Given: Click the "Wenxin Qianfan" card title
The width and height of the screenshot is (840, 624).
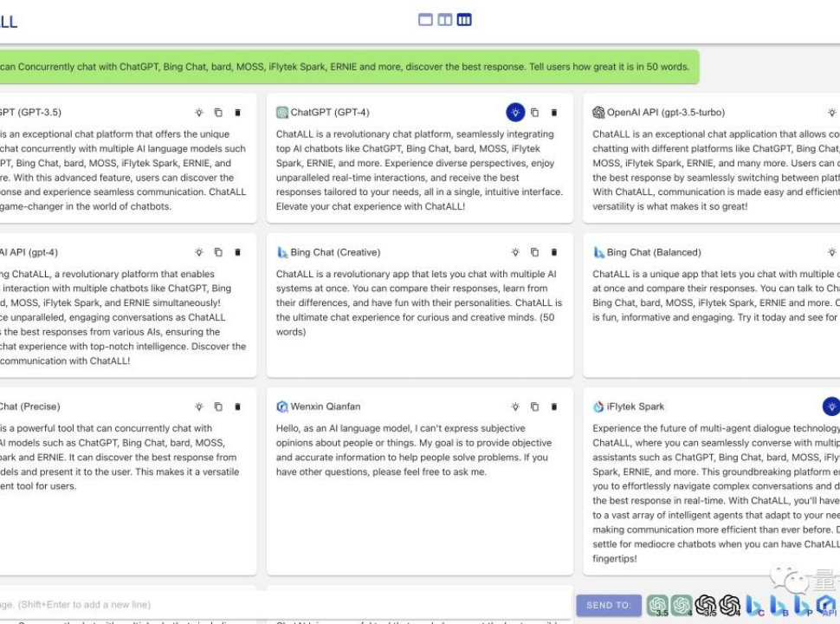Looking at the screenshot, I should pos(326,406).
